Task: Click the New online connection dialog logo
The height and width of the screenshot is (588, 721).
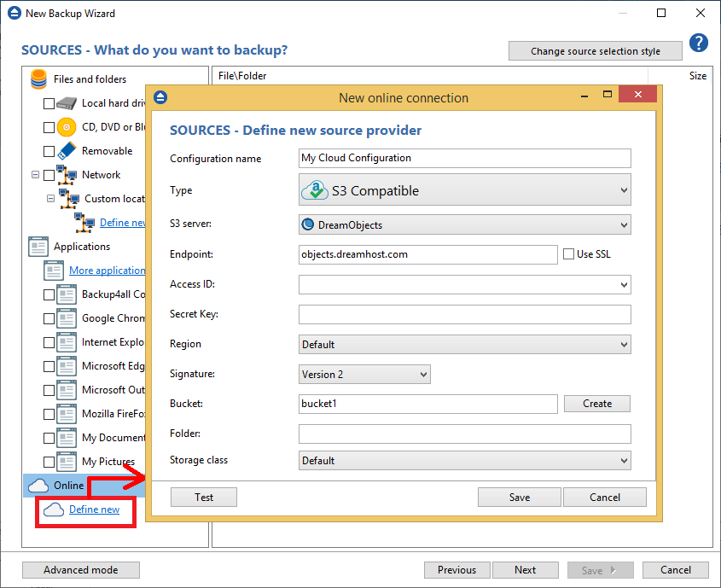Action: pyautogui.click(x=160, y=97)
